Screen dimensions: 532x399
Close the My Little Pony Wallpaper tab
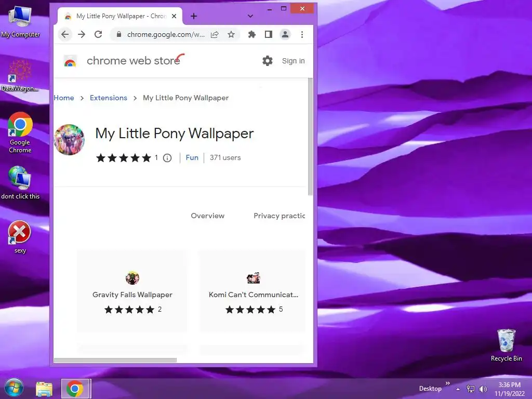pos(174,16)
